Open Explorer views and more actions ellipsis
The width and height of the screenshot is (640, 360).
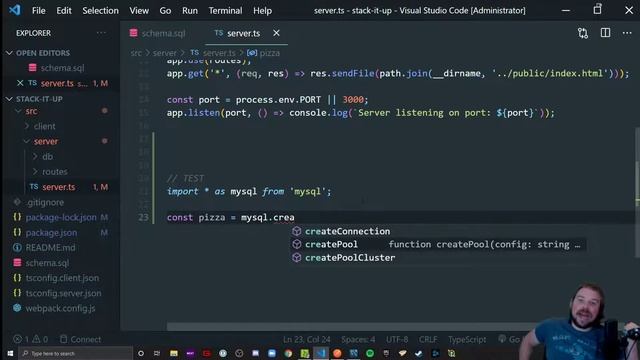[x=101, y=33]
